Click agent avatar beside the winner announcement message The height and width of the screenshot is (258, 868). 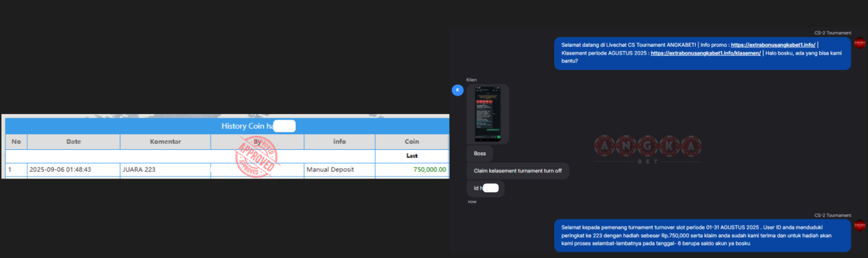pos(860,225)
